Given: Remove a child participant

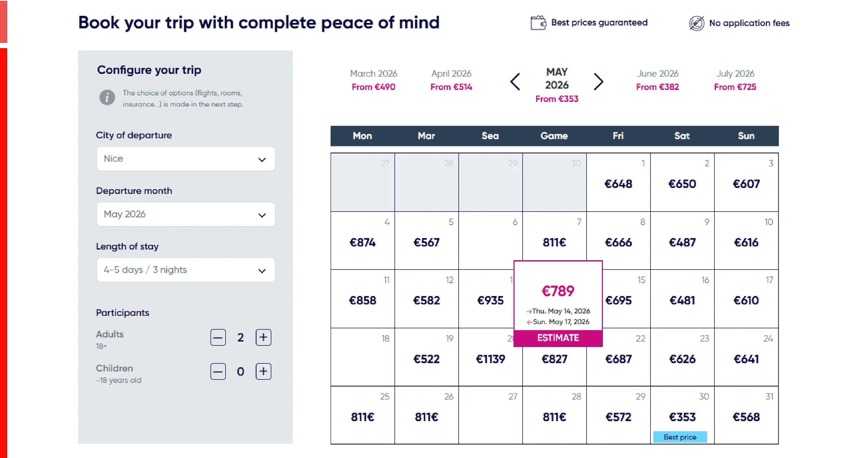Looking at the screenshot, I should (218, 371).
